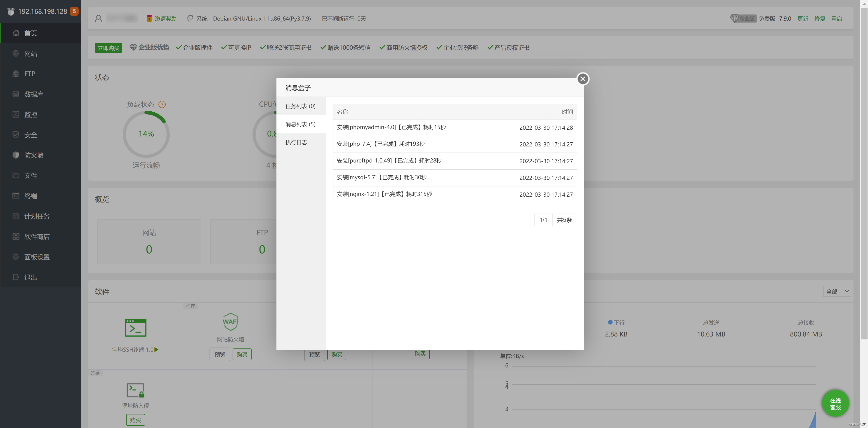Screen dimensions: 868x428
Task: Click the user avatar icon in header
Action: [x=98, y=19]
